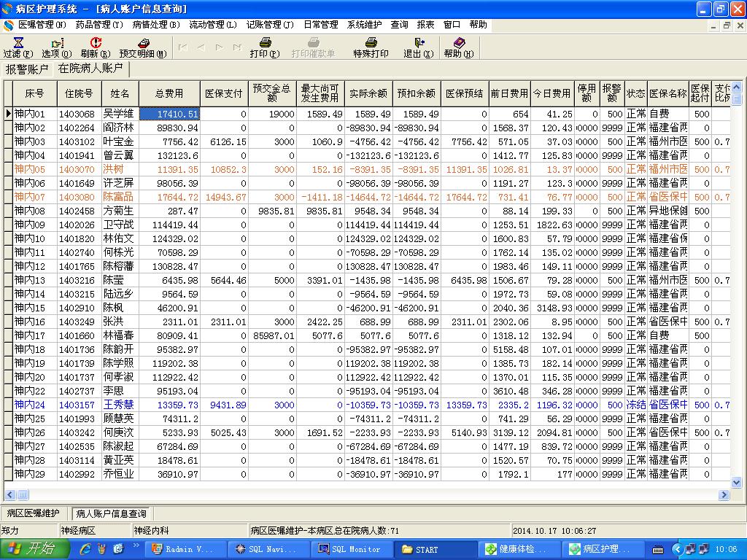Open 选项 (Options) from the toolbar
This screenshot has width=747, height=560.
tap(56, 44)
